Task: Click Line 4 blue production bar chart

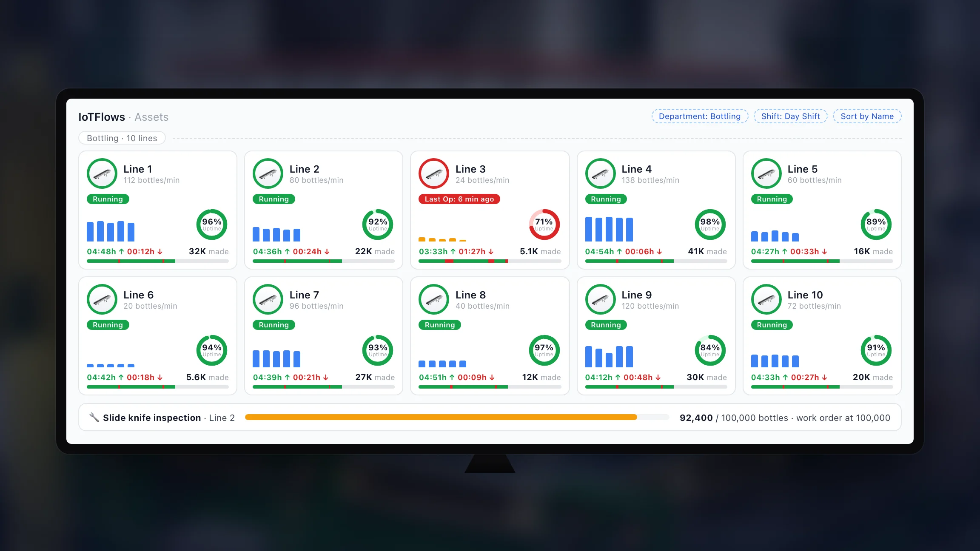Action: (x=609, y=229)
